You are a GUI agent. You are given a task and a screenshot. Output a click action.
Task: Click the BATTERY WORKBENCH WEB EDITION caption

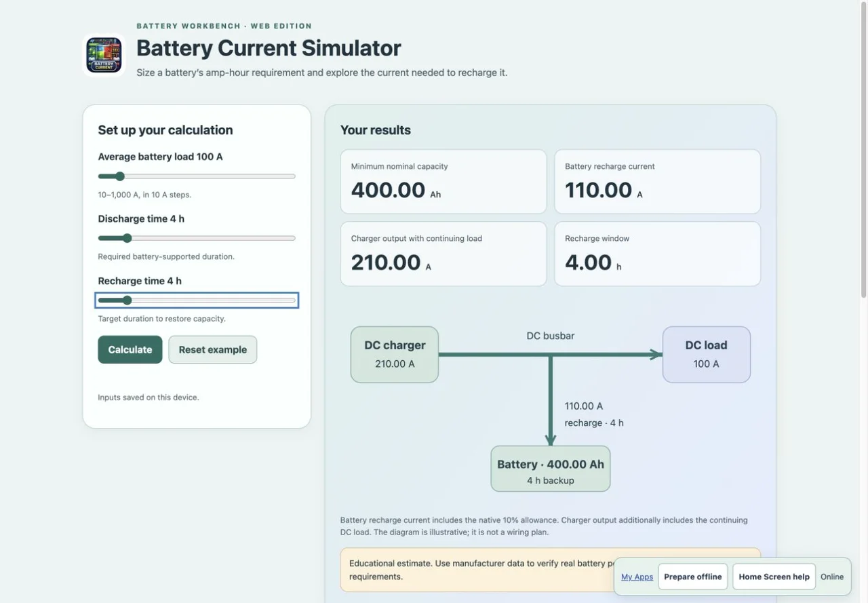click(x=224, y=26)
